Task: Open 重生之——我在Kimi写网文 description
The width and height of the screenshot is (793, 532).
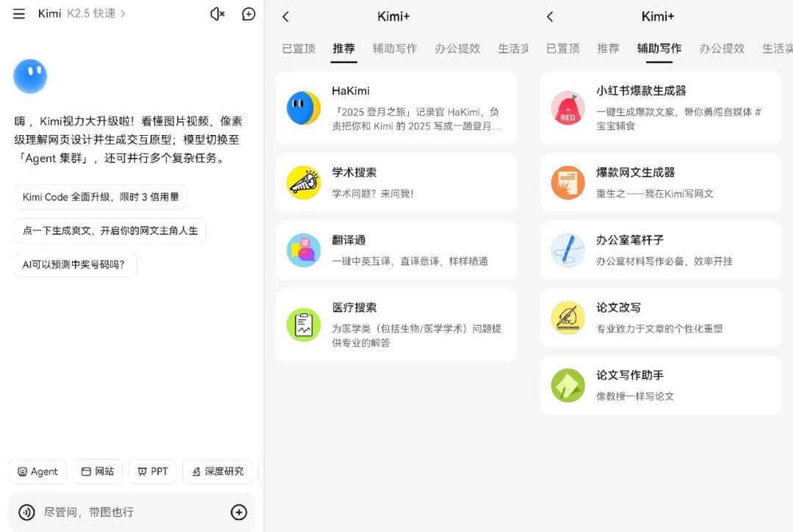Action: (654, 194)
